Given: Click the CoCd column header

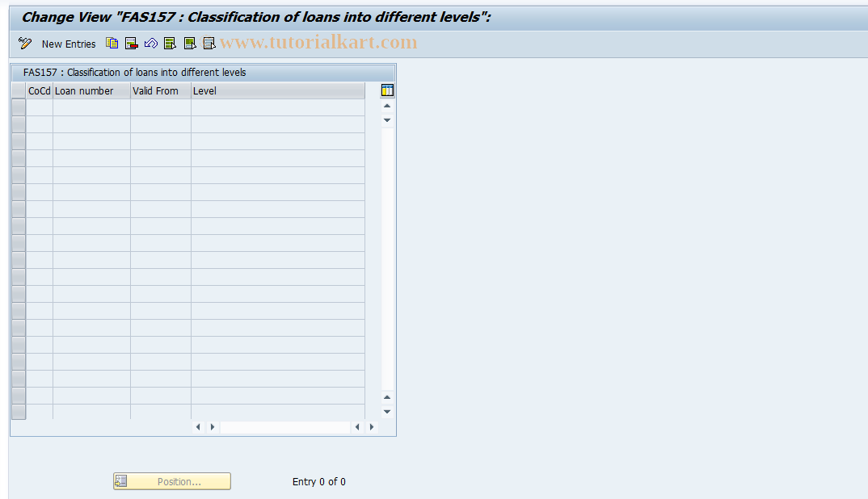Looking at the screenshot, I should (x=40, y=90).
